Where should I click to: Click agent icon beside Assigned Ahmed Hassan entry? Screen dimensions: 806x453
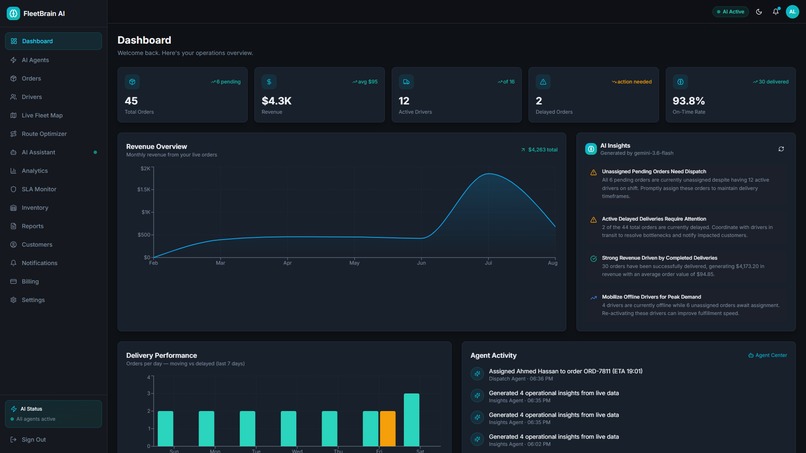[x=477, y=374]
